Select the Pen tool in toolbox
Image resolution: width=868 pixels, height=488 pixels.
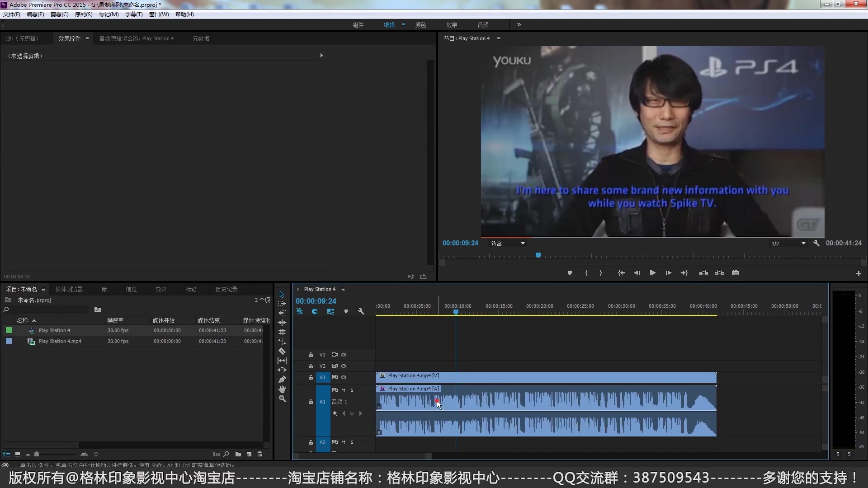[x=282, y=380]
